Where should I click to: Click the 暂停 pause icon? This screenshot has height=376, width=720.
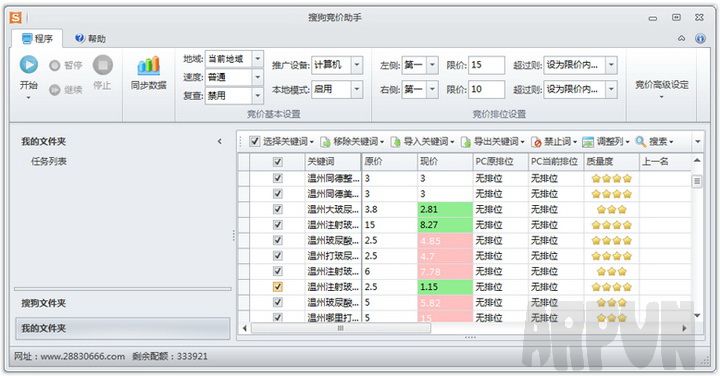(x=55, y=66)
